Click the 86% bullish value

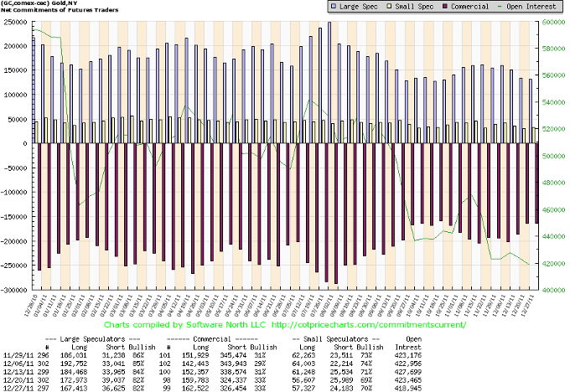(138, 355)
